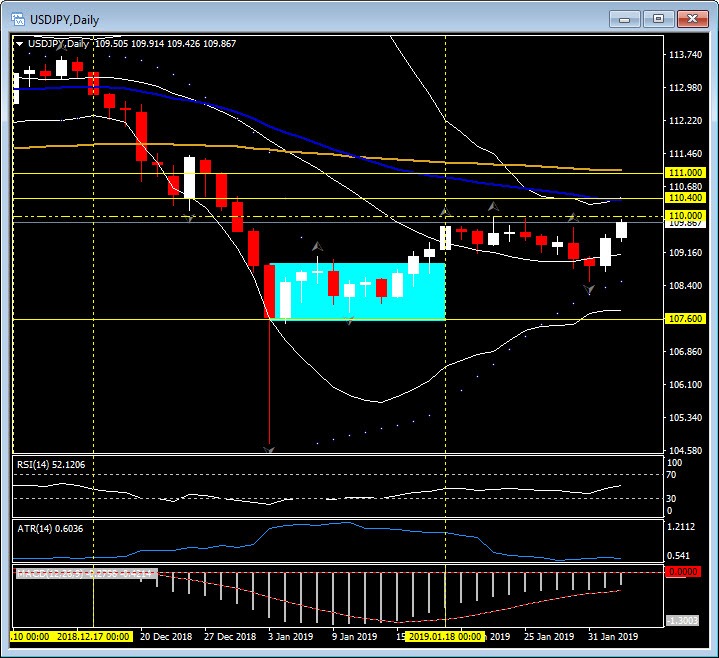This screenshot has height=658, width=719.
Task: Click the 31 Jan 2019 time axis label
Action: click(613, 636)
